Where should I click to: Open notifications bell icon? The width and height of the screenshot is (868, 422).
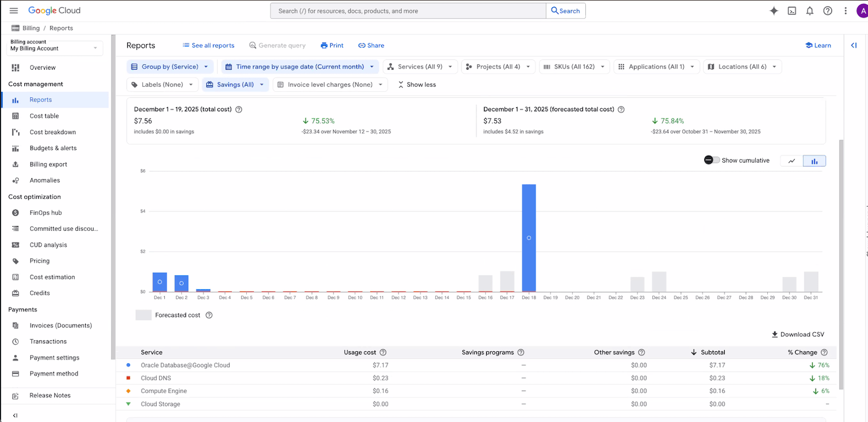pos(810,11)
